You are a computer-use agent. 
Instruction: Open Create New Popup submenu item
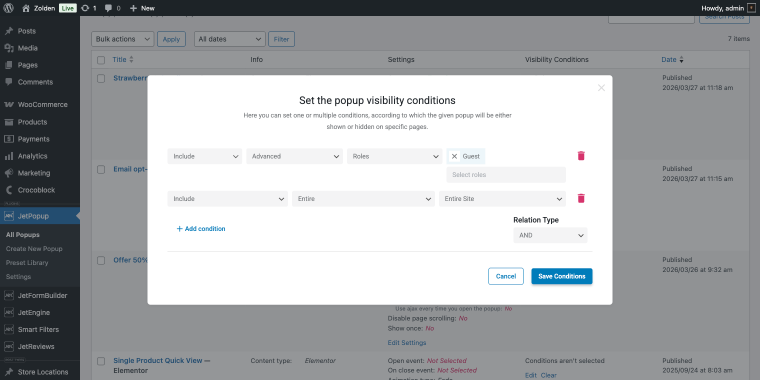(x=34, y=249)
